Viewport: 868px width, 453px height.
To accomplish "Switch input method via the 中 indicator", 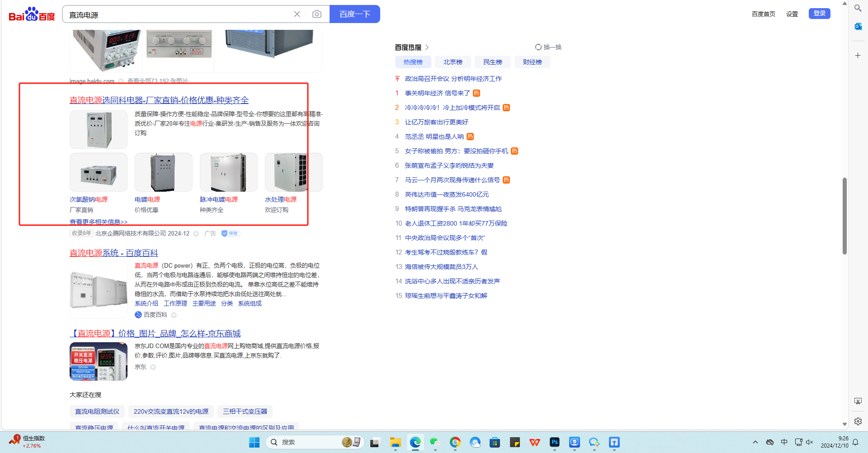I will (784, 442).
